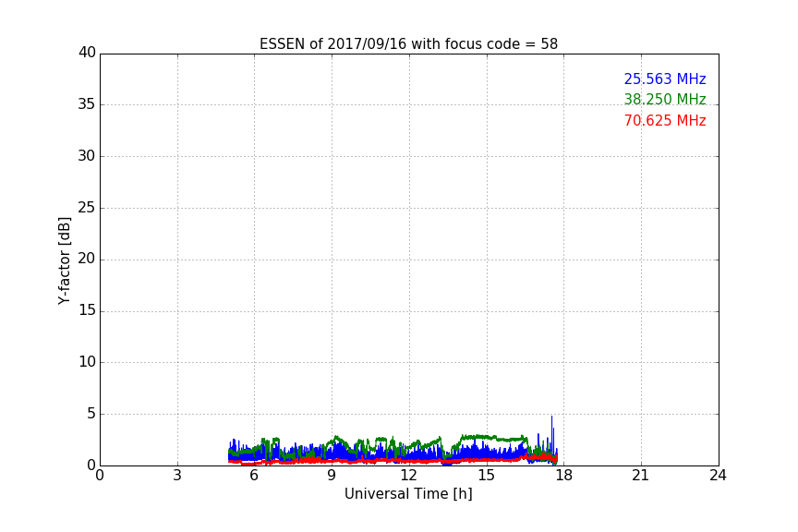Select the 38.250 MHz legend label
Image resolution: width=798 pixels, height=532 pixels.
(665, 99)
